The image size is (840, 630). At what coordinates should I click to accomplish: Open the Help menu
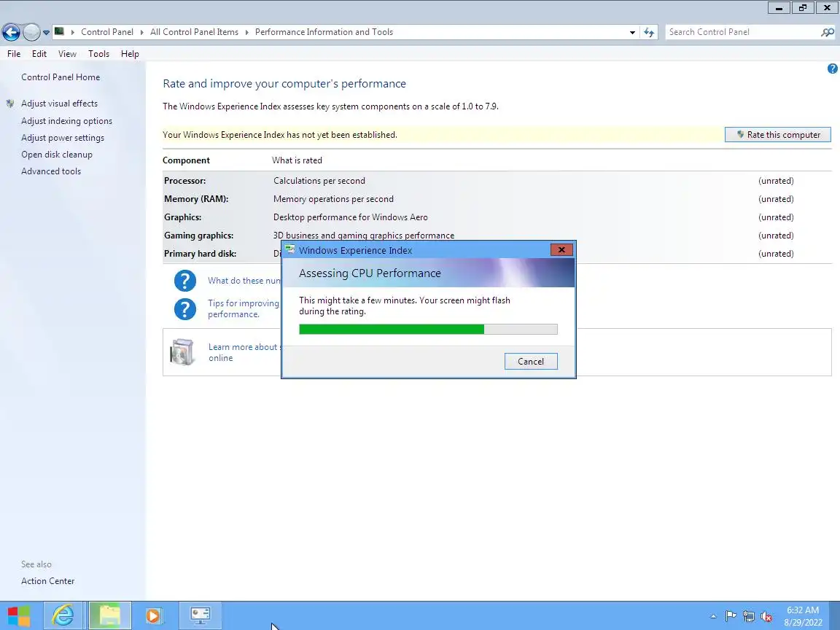(130, 53)
